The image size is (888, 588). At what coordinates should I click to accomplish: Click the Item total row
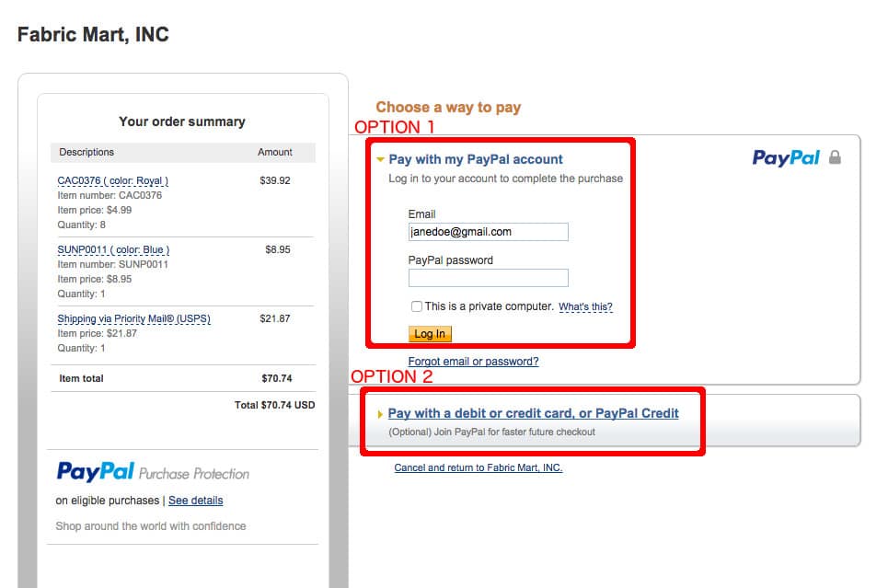click(182, 378)
